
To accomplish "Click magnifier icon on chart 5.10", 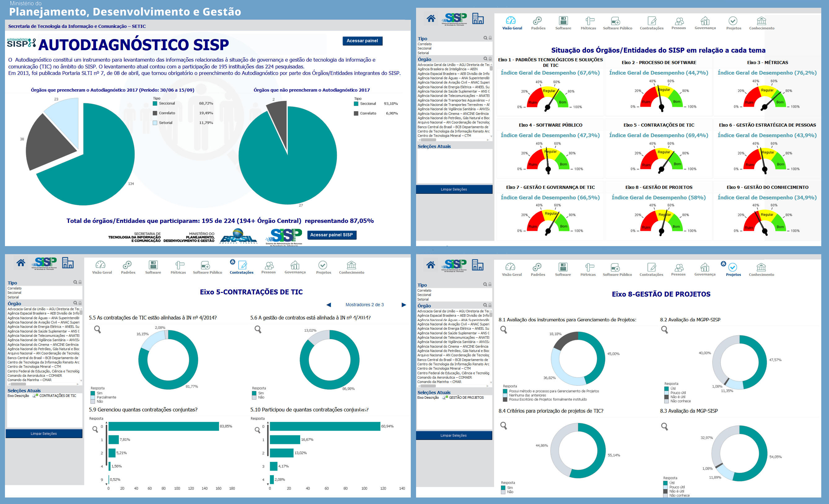I will pos(257,430).
